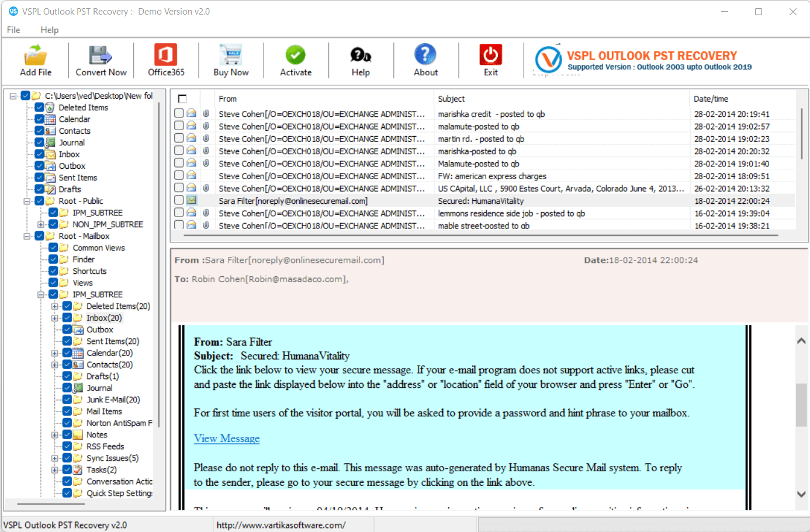Click the Calendar(20) icon under IPM_SUBTREE

(78, 353)
